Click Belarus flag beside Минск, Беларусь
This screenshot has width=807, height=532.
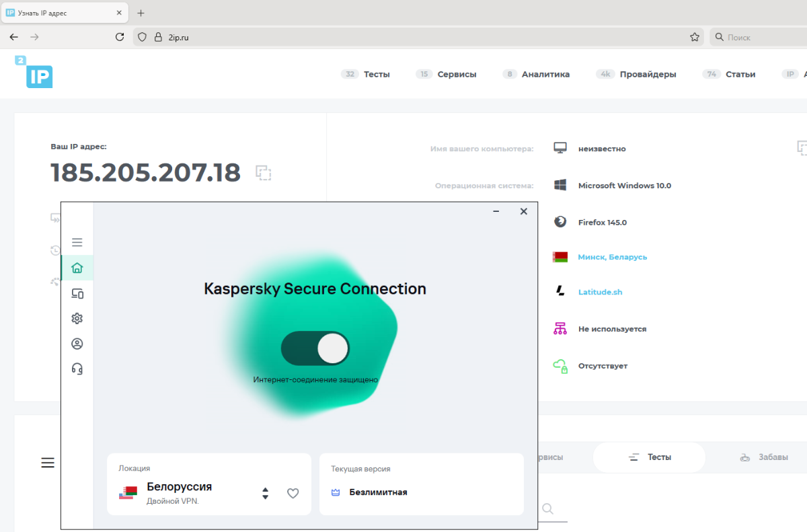pos(560,257)
